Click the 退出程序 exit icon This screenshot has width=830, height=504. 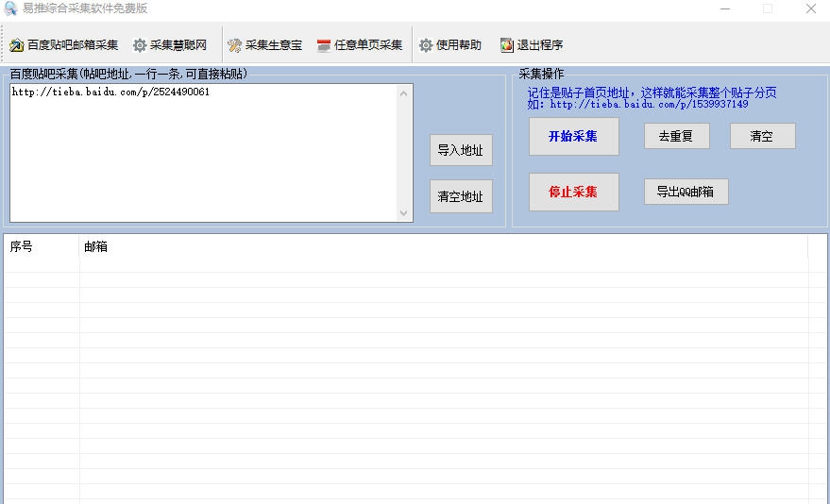[506, 45]
